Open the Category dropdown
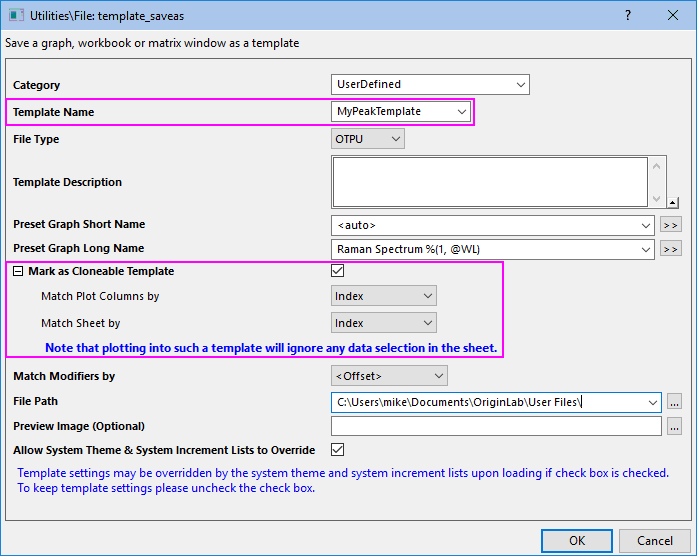The height and width of the screenshot is (556, 697). (430, 85)
